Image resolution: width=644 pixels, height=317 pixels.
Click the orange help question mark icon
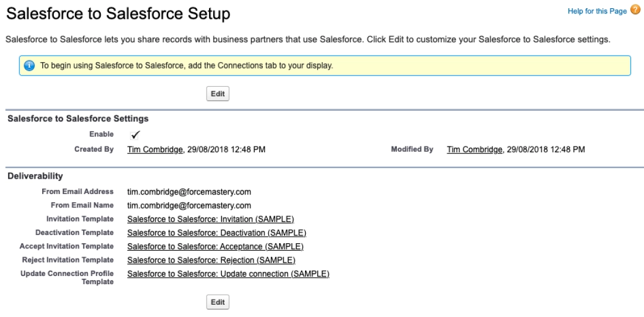coord(635,11)
